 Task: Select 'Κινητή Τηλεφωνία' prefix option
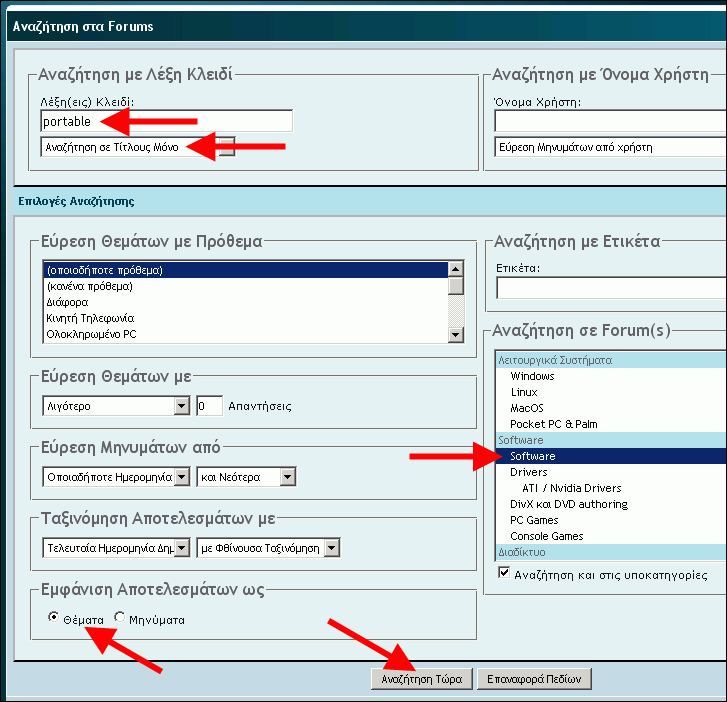(x=246, y=319)
